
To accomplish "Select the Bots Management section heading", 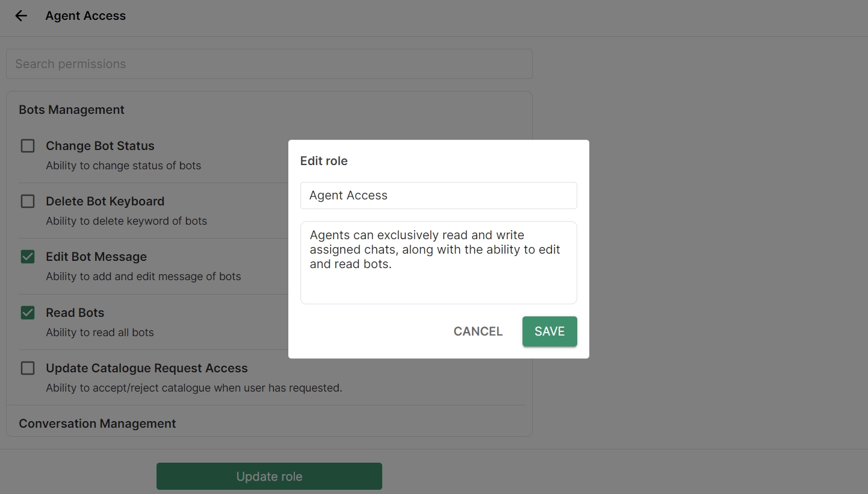I will 72,110.
